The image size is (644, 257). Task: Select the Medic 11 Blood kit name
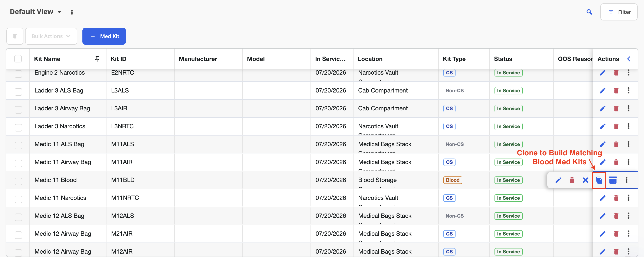(x=56, y=180)
